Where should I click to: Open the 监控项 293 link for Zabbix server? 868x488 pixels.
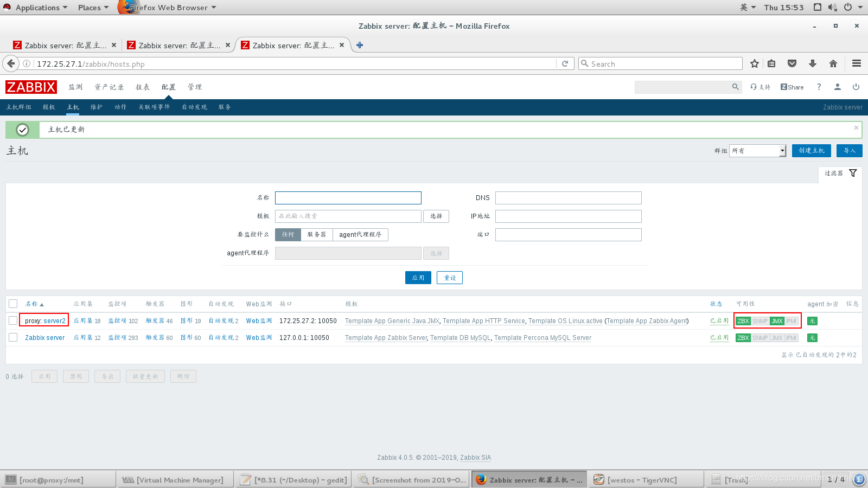point(123,338)
